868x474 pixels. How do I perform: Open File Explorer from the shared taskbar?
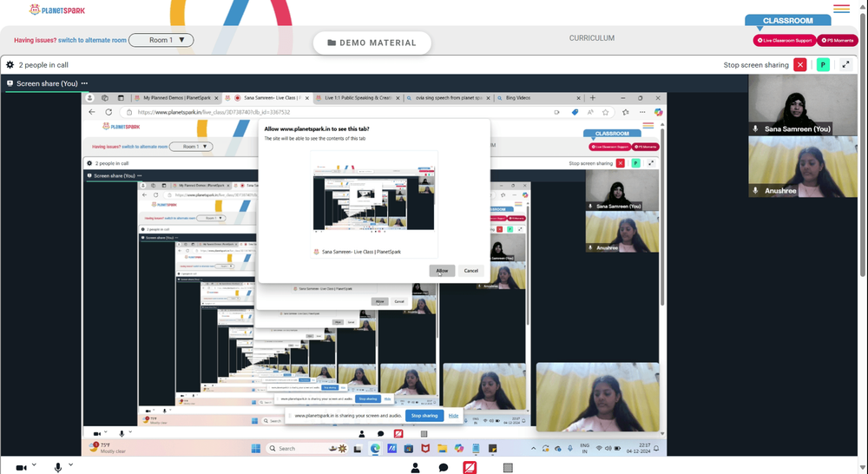442,449
